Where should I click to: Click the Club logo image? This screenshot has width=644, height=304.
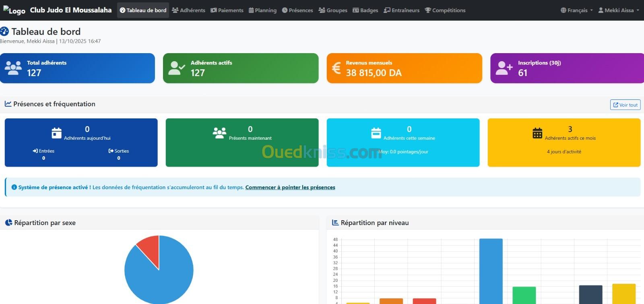coord(14,10)
